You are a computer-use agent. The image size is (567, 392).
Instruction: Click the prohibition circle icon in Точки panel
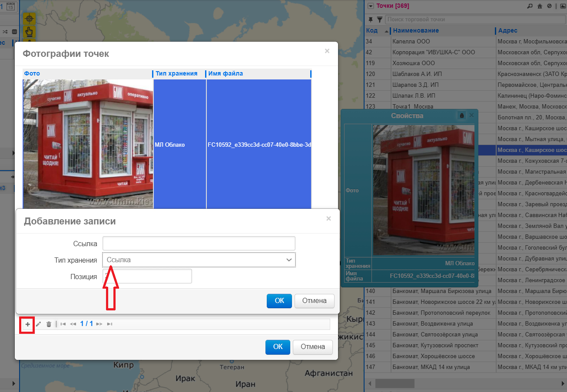pyautogui.click(x=549, y=6)
